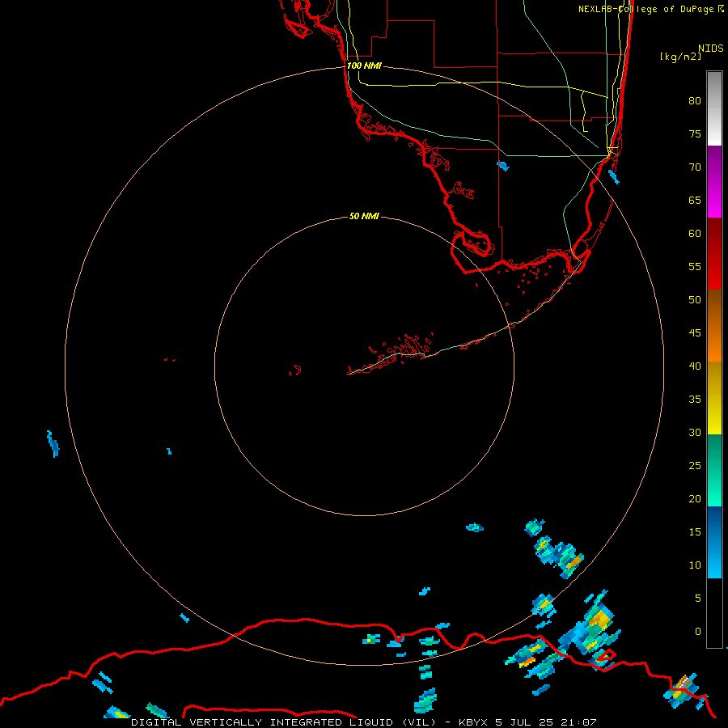Image resolution: width=728 pixels, height=728 pixels.
Task: Click the 55 value on the color scale
Action: pos(695,266)
